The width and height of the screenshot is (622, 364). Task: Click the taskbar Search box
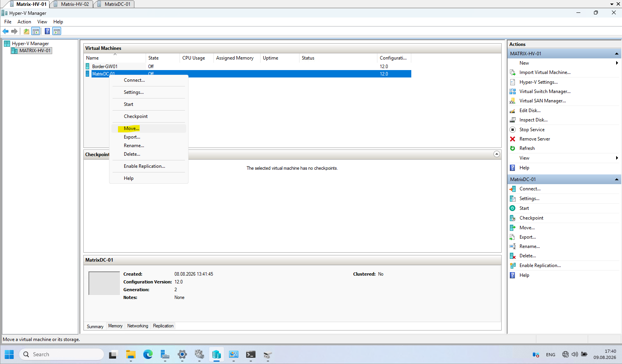click(62, 355)
